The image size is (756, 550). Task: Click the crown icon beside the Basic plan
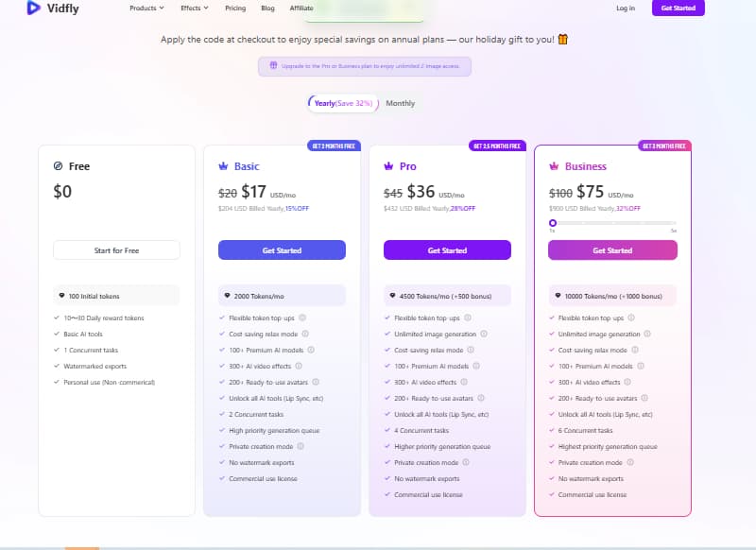pos(225,165)
